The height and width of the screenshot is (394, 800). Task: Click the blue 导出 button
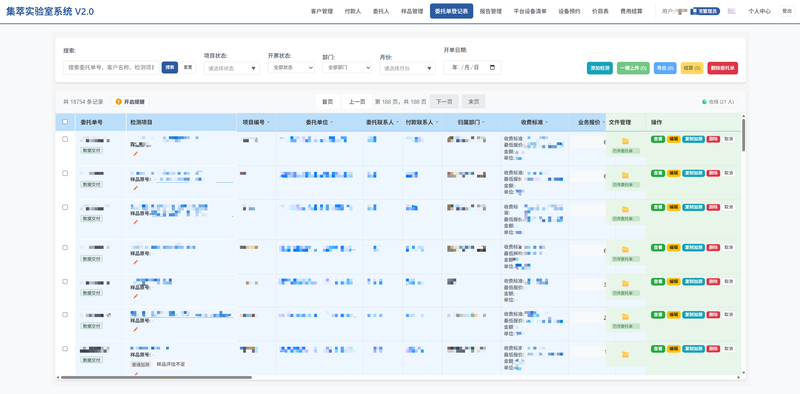click(665, 68)
